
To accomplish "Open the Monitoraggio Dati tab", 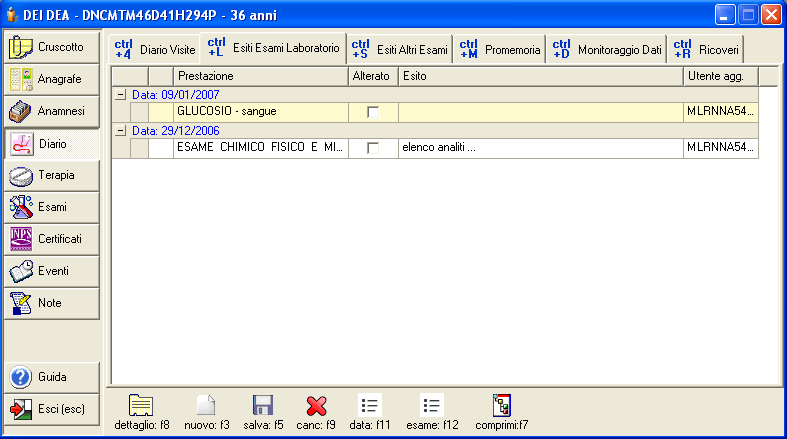I will (x=606, y=49).
